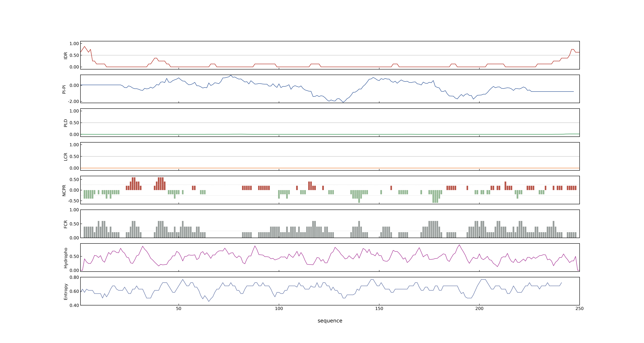The image size is (644, 343).
Task: Click the Entropy y-axis label
Action: (x=66, y=291)
